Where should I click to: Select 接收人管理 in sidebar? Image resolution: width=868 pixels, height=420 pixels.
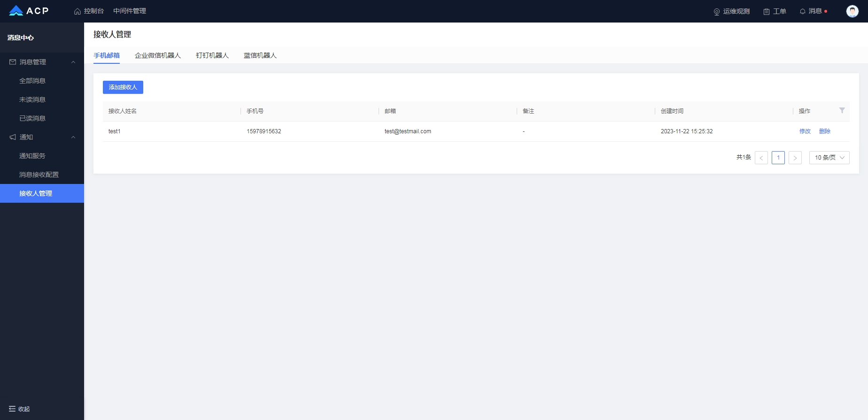(x=42, y=193)
